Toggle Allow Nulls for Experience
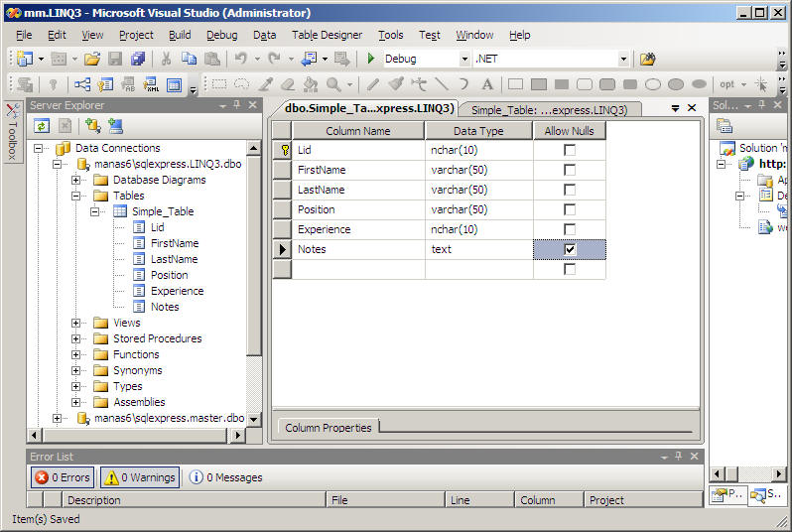 [570, 229]
